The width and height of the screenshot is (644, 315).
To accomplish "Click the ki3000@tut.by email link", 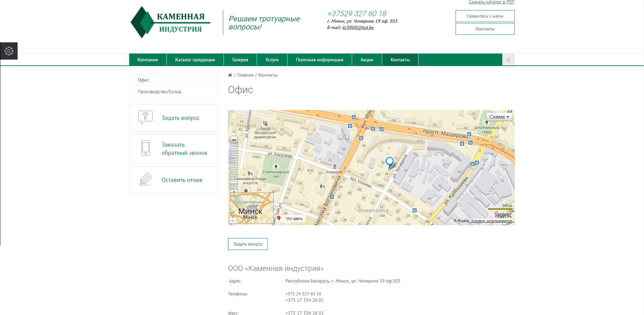I will click(358, 28).
